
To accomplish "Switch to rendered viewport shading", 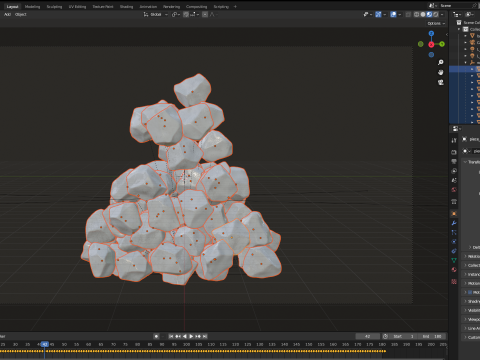I will click(x=436, y=14).
